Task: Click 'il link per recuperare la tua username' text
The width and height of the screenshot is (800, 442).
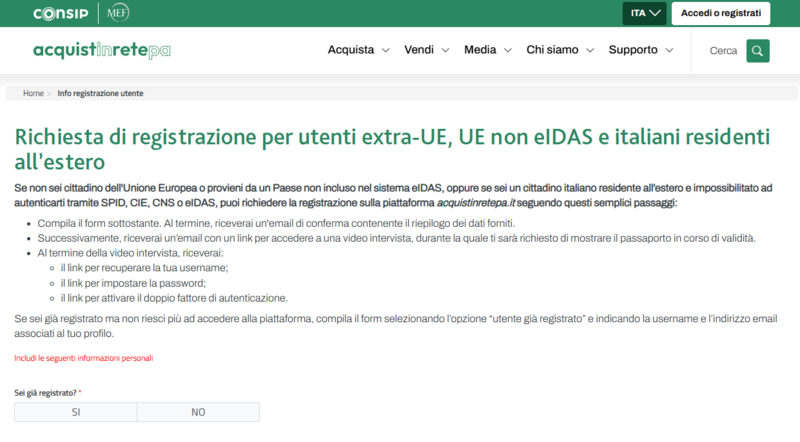Action: point(144,268)
